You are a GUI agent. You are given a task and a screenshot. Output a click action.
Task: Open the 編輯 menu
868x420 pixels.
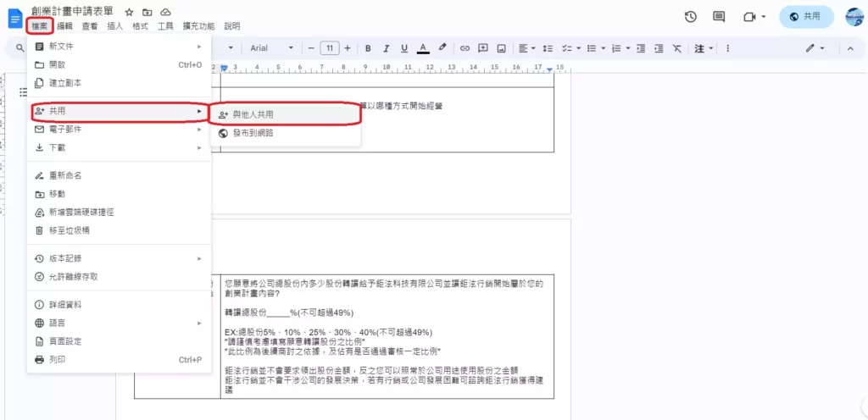64,26
